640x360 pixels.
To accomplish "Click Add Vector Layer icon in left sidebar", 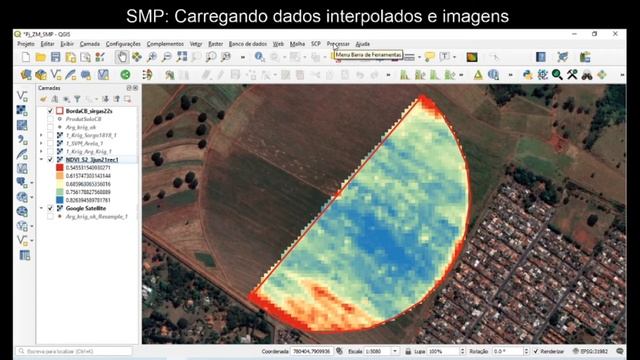I will click(22, 96).
